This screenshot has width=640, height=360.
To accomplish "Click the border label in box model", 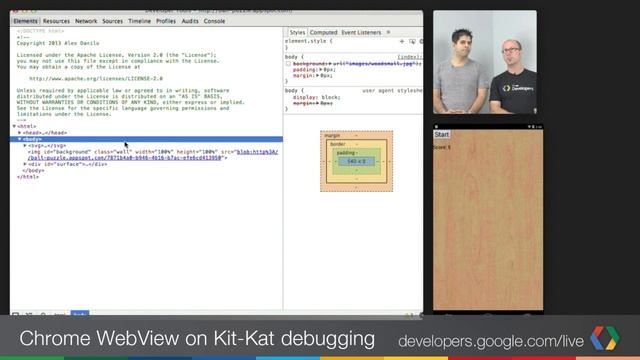I will [338, 144].
